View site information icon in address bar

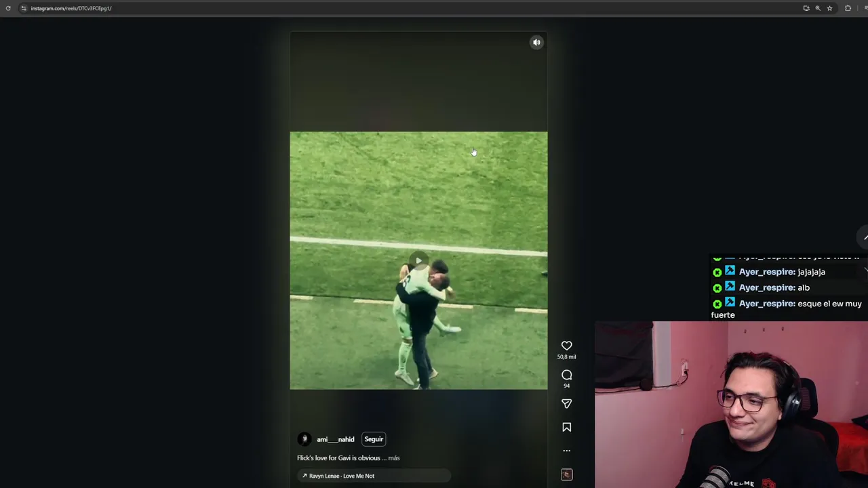click(x=24, y=8)
